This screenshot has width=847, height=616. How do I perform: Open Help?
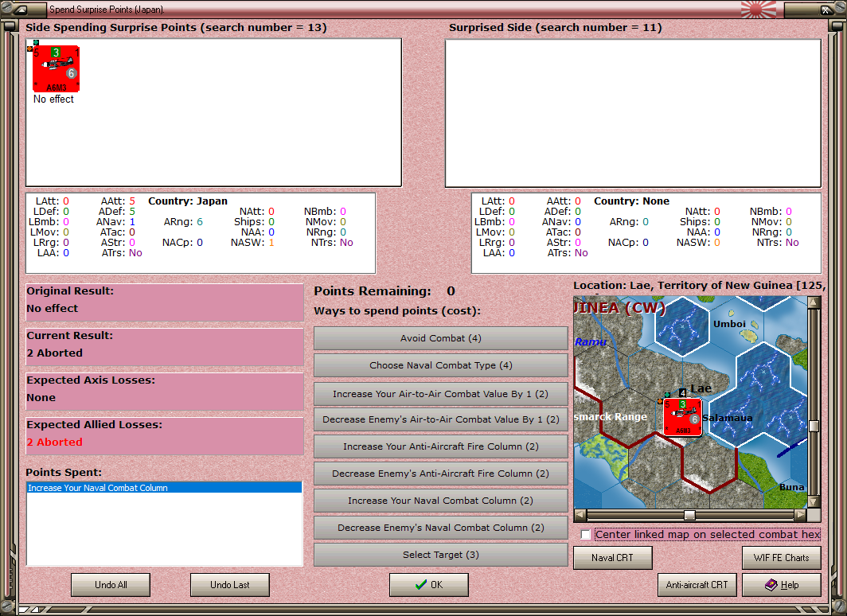[782, 585]
